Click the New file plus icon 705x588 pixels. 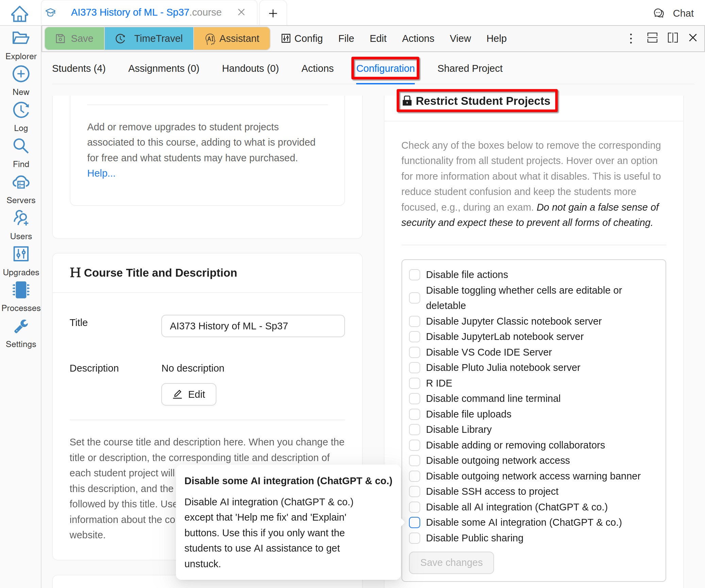click(x=21, y=74)
